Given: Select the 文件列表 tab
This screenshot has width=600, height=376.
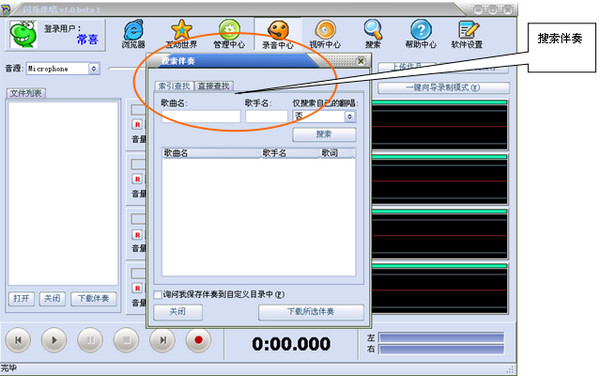Looking at the screenshot, I should tap(26, 93).
